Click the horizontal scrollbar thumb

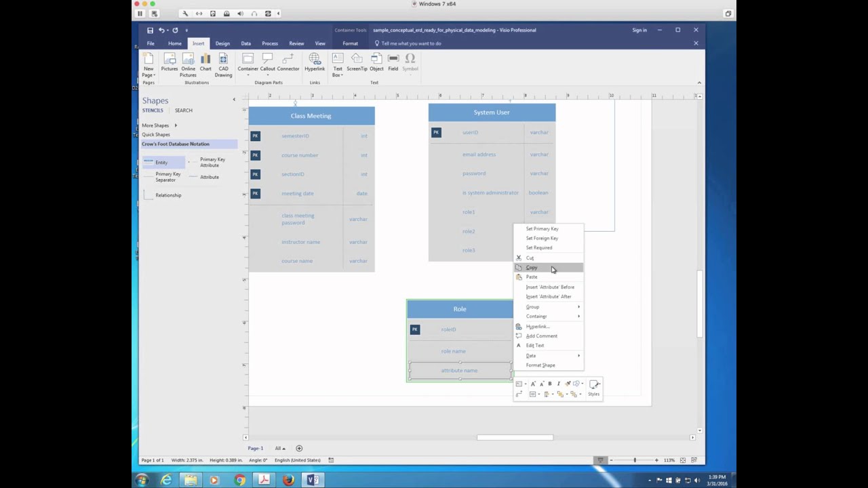coord(515,438)
